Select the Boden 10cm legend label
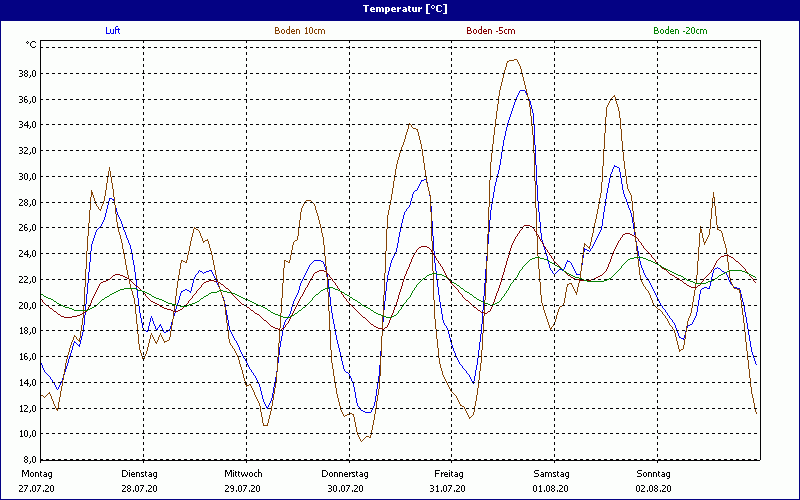This screenshot has height=500, width=800. (299, 31)
